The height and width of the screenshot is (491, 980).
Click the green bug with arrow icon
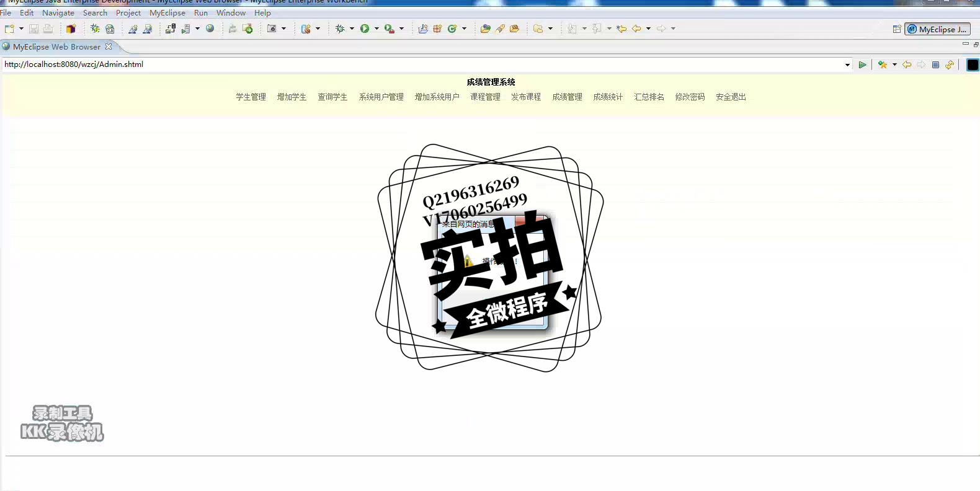tap(95, 29)
